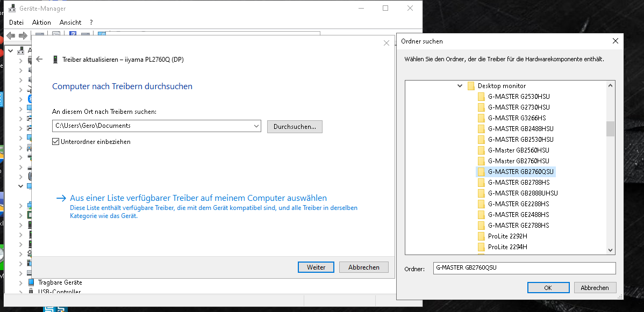Open the ? help menu

[x=91, y=22]
